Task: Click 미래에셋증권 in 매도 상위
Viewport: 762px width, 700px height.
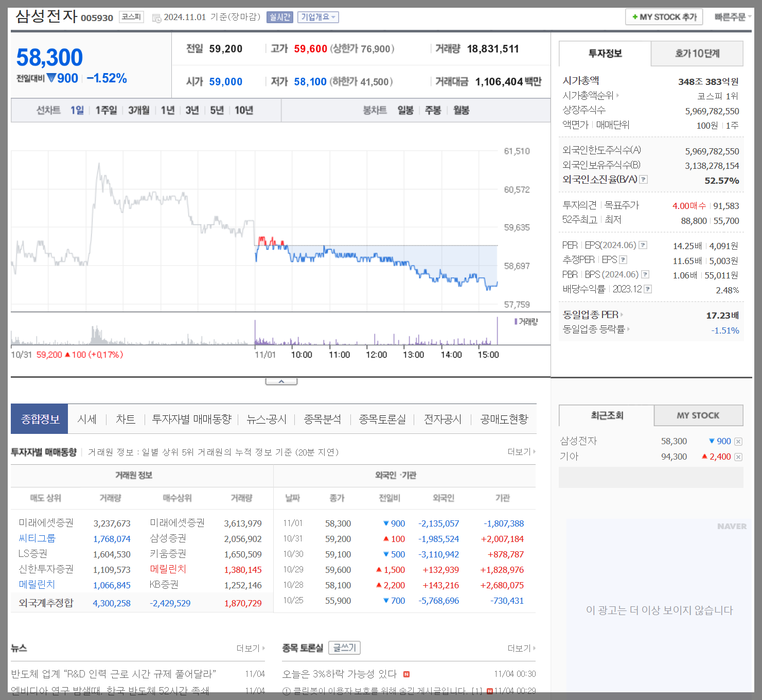Action: (46, 523)
